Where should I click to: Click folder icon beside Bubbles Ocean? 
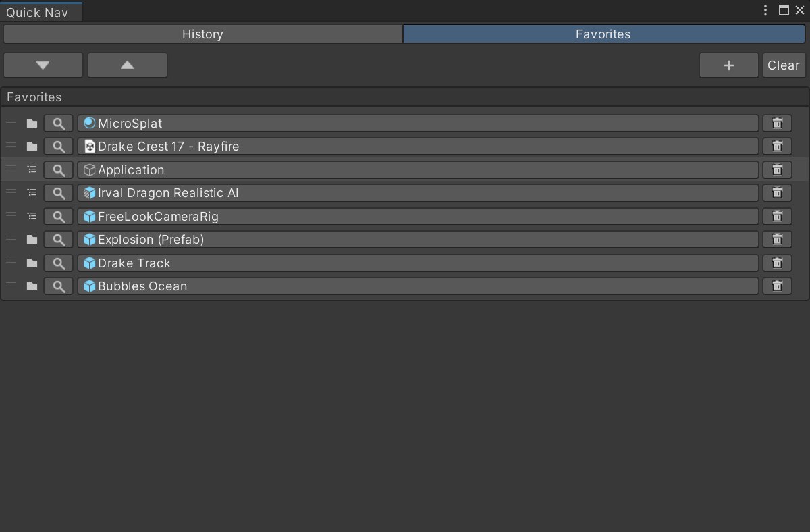coord(32,286)
